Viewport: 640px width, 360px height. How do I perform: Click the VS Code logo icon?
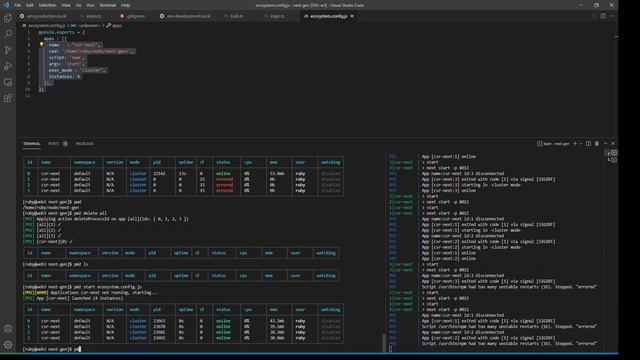coord(6,5)
